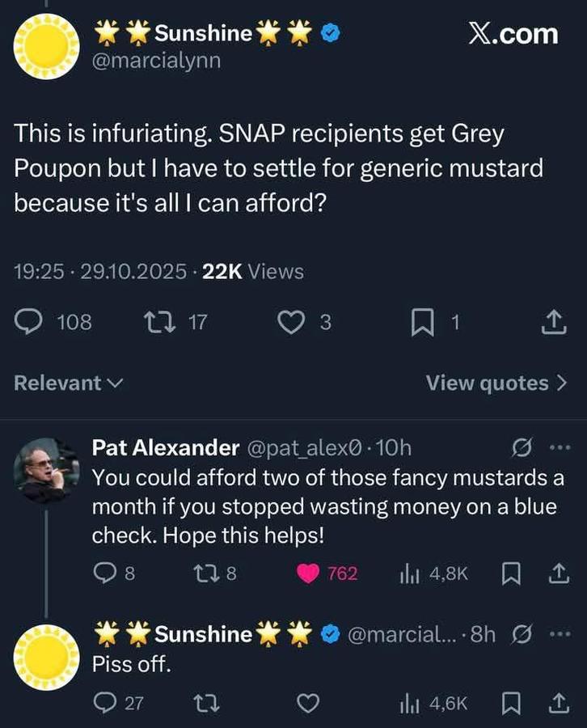This screenshot has width=587, height=728.
Task: Share the 'Piss off.' reply
Action: tap(558, 704)
